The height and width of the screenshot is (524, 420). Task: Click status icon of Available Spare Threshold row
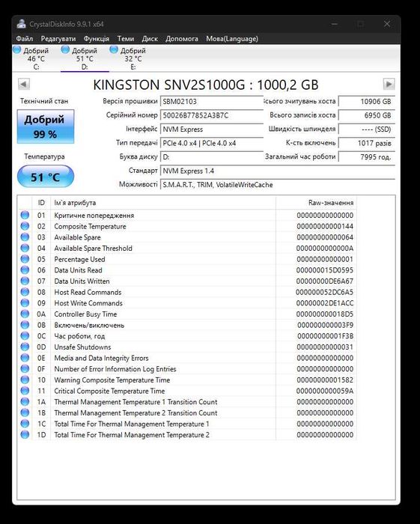point(25,248)
